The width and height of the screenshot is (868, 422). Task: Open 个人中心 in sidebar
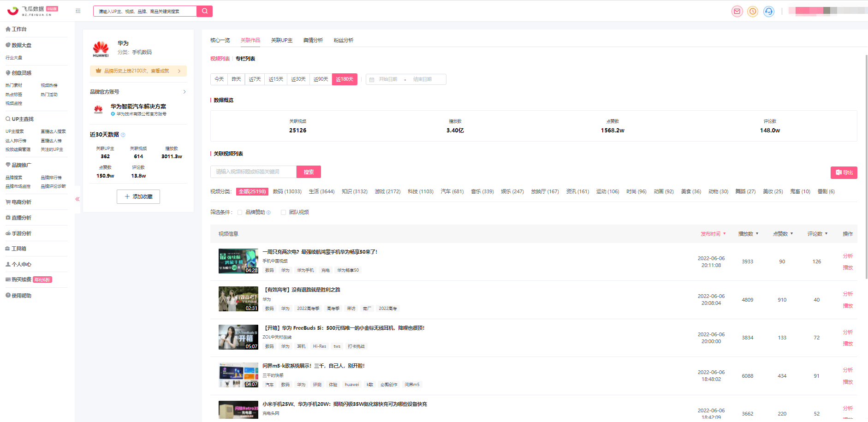click(19, 264)
